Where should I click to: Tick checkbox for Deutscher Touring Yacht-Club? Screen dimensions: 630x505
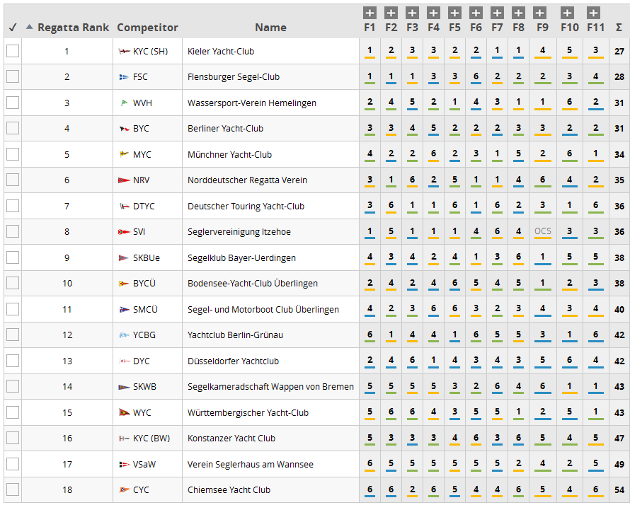click(x=12, y=206)
